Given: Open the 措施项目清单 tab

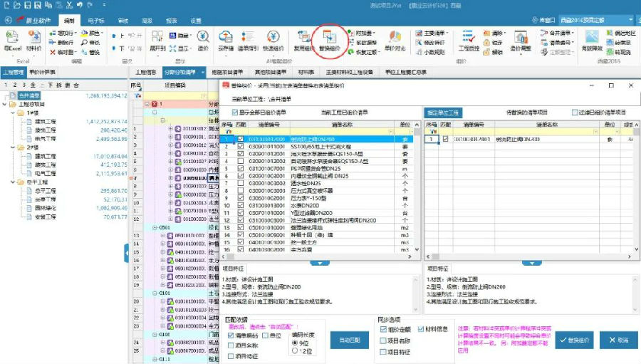Looking at the screenshot, I should 227,72.
